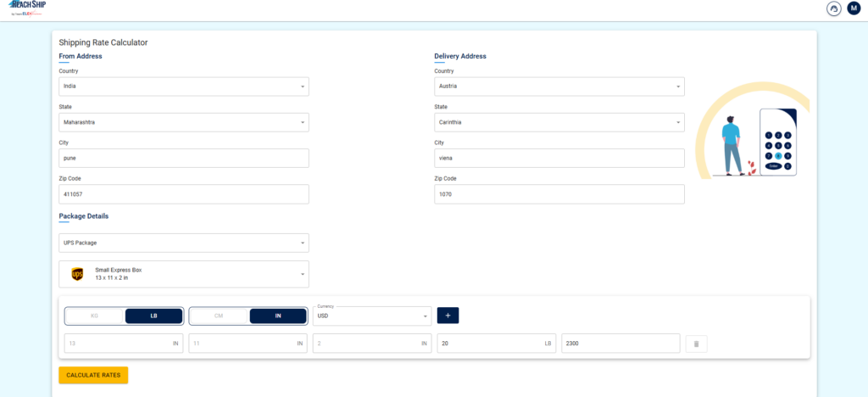Click the delivery Zip Code field
The image size is (868, 397).
(559, 194)
